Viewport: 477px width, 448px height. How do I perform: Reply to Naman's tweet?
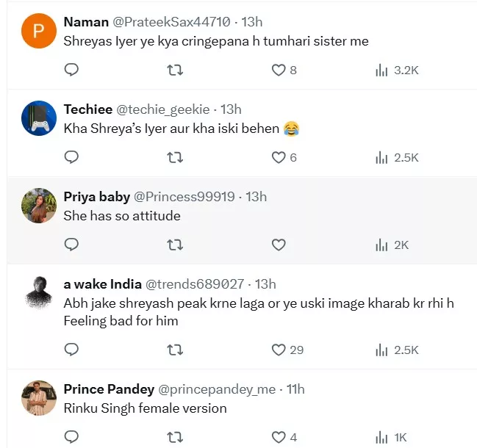[x=71, y=71]
